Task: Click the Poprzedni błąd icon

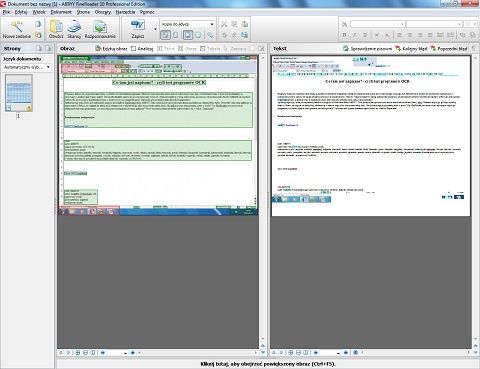Action: pos(433,48)
